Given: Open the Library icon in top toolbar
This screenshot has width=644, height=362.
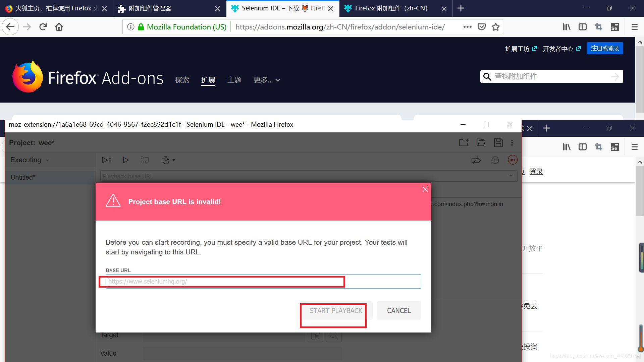Looking at the screenshot, I should [567, 27].
